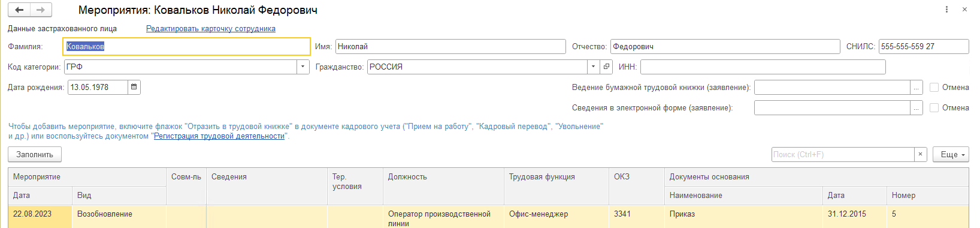Click the ОКЗ column header

click(637, 187)
